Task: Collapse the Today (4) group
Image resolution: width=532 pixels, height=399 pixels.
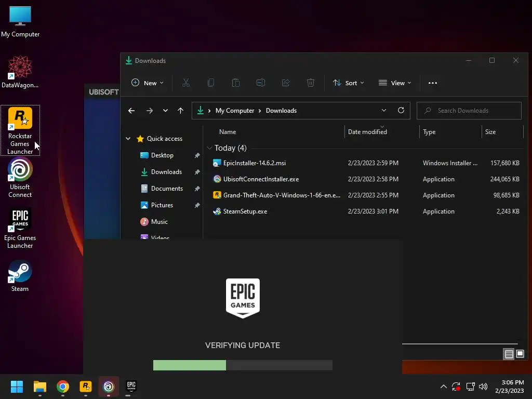Action: point(209,148)
